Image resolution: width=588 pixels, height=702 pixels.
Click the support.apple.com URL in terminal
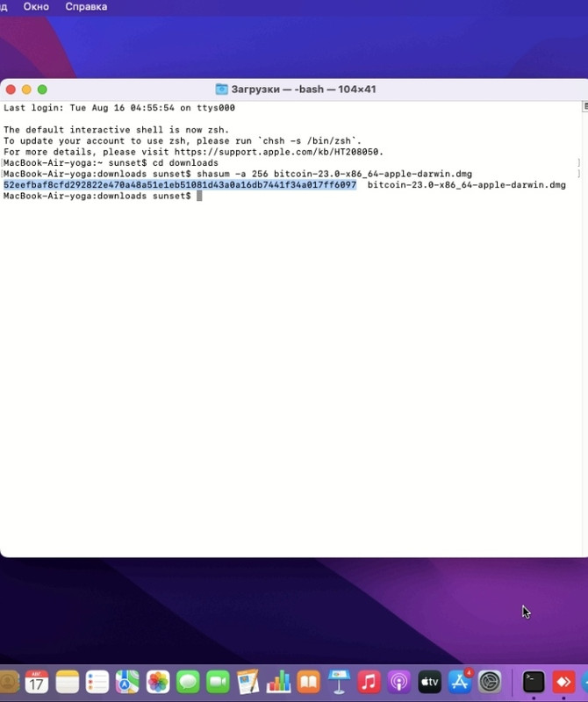coord(278,152)
